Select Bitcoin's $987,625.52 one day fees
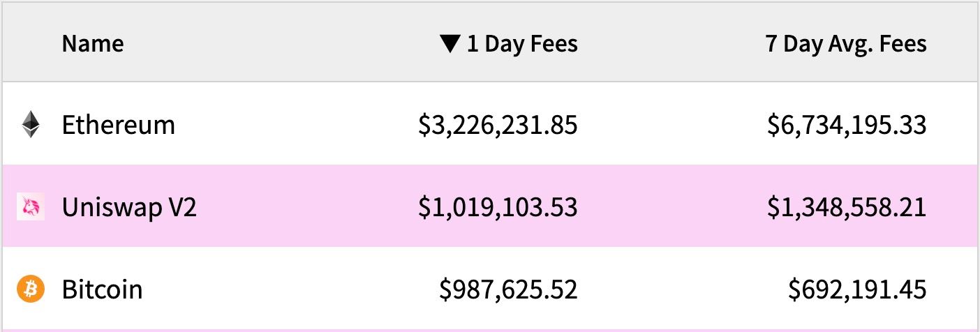 [x=509, y=289]
